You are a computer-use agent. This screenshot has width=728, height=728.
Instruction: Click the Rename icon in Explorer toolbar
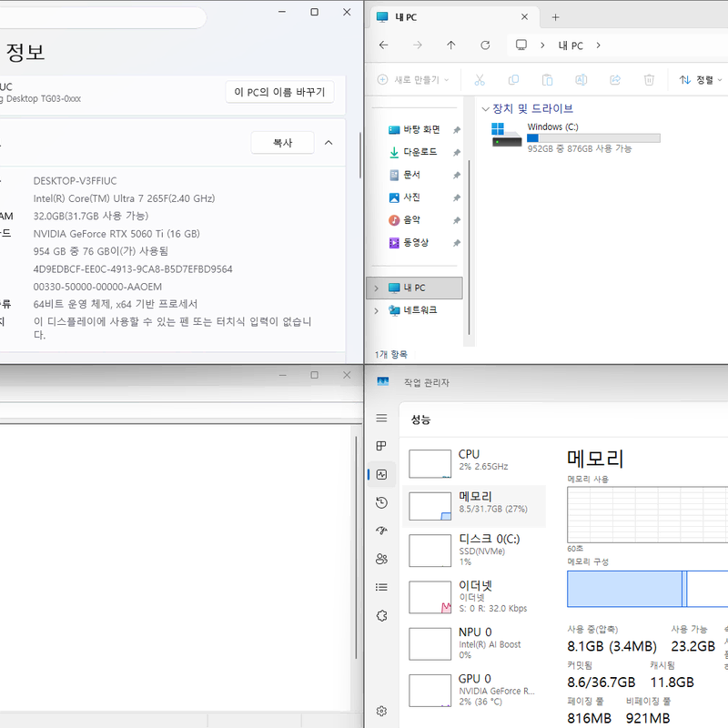click(x=581, y=80)
